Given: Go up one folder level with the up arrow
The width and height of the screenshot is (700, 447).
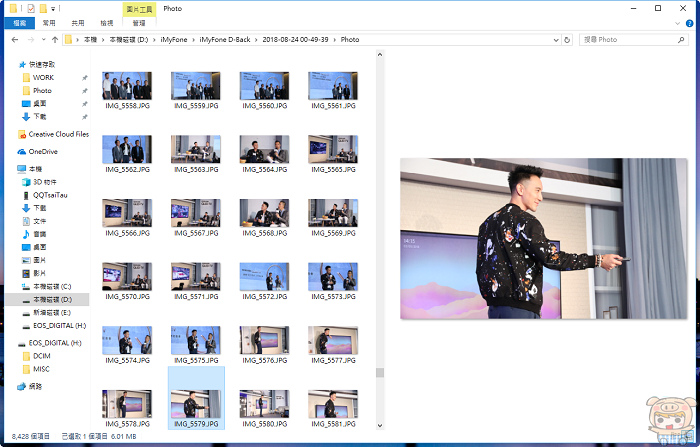Looking at the screenshot, I should [54, 40].
